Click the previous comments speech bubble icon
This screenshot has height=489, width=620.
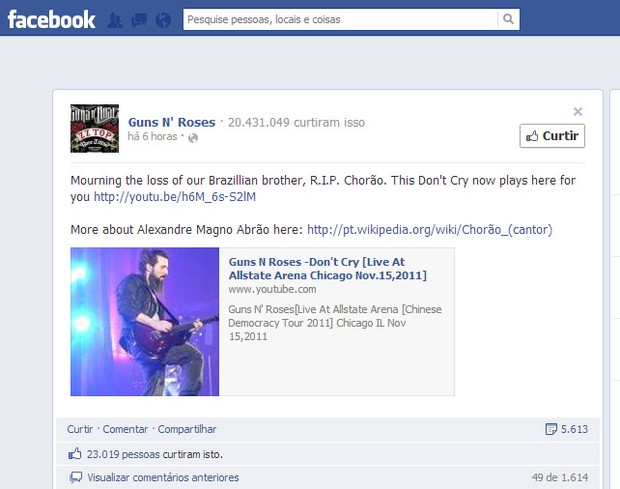coord(76,478)
